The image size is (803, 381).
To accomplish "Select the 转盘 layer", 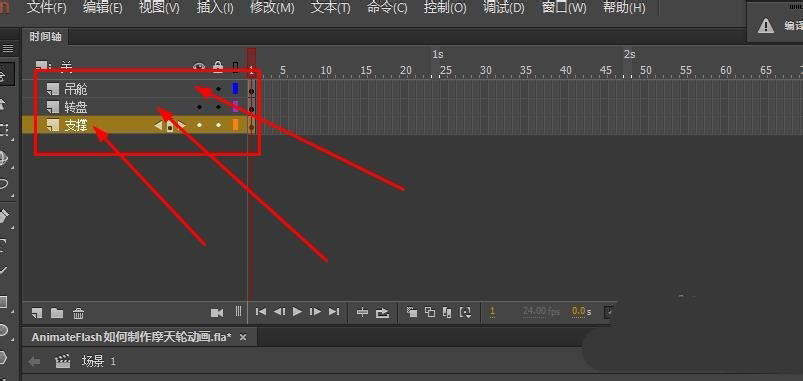I will (x=76, y=108).
